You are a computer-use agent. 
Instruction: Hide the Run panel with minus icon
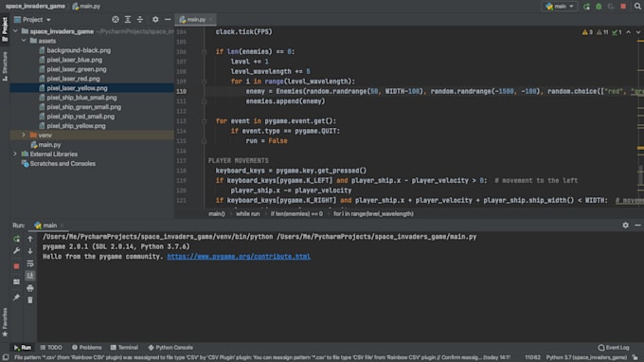(x=637, y=226)
